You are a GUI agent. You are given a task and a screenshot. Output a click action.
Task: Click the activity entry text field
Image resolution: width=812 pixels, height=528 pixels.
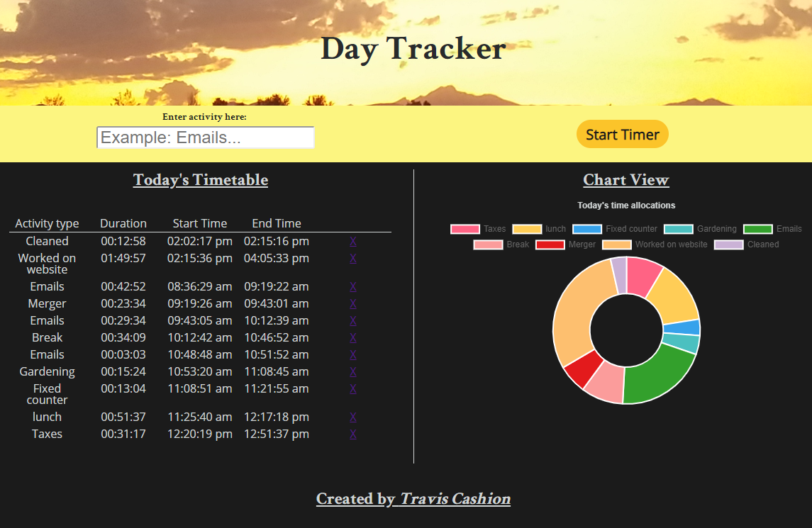click(205, 137)
